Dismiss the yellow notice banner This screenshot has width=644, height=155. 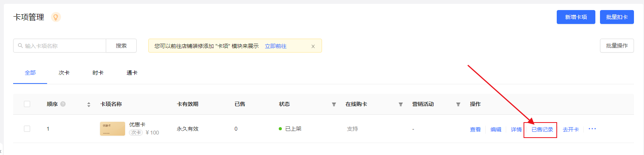[x=313, y=46]
